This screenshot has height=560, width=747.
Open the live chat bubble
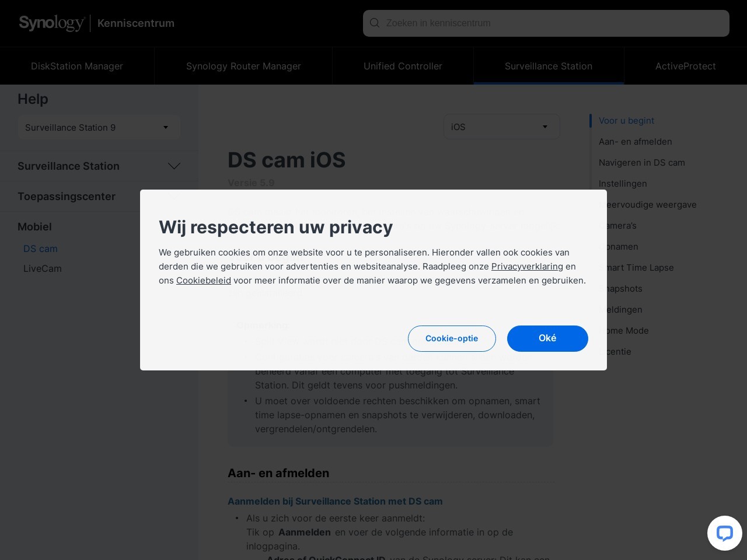724,533
